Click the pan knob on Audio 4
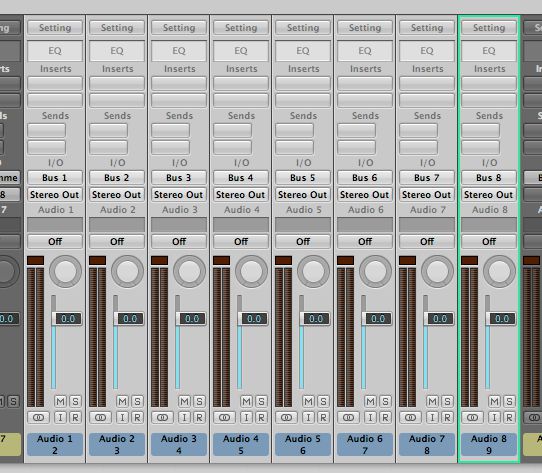This screenshot has width=542, height=473. (x=251, y=271)
